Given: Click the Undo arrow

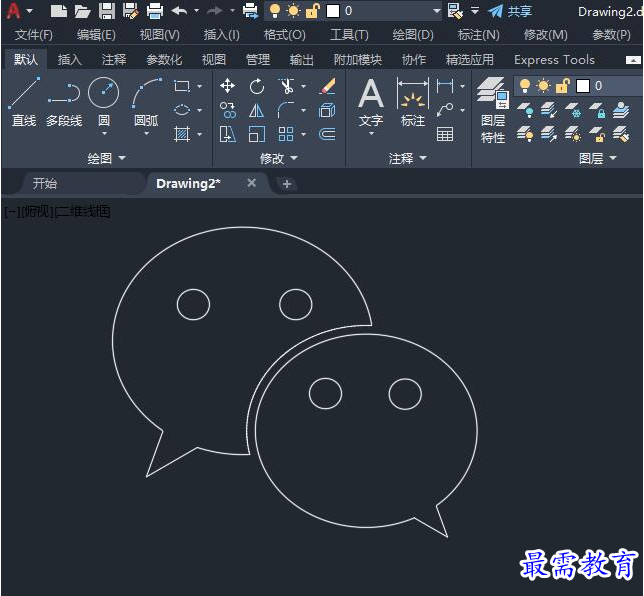Looking at the screenshot, I should 179,11.
